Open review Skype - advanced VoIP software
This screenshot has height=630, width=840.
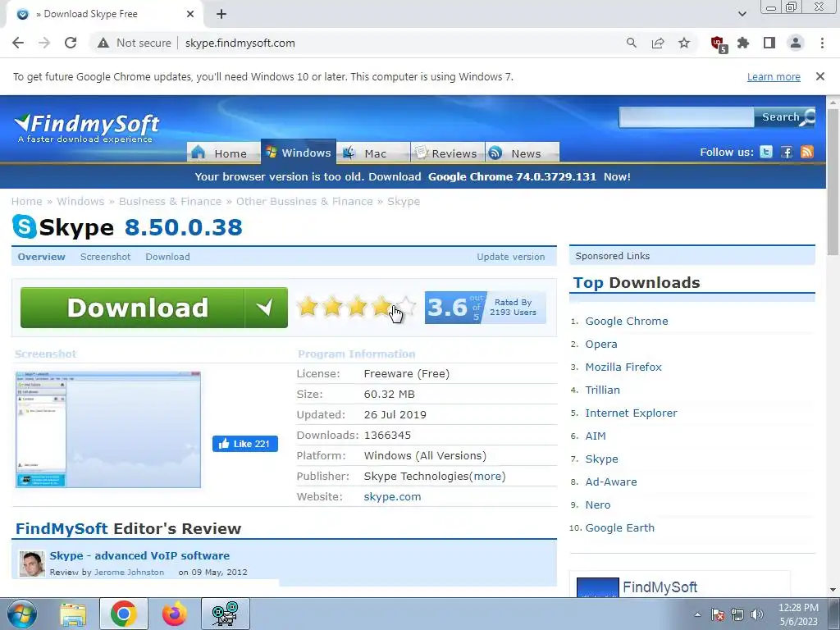click(x=139, y=555)
